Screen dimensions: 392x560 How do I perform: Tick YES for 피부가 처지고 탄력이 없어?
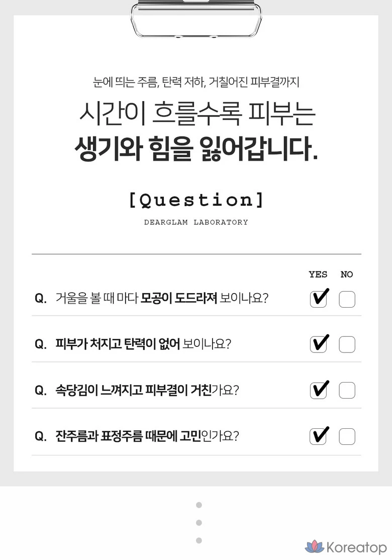[x=318, y=345]
